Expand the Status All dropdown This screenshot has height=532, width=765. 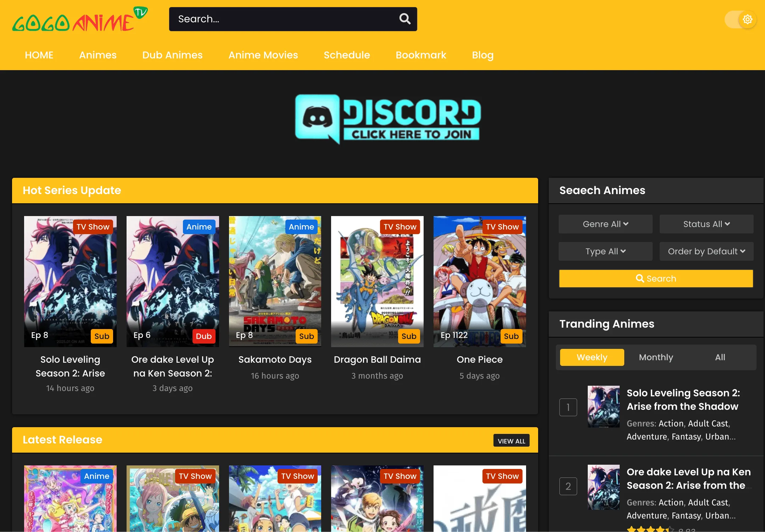point(706,224)
